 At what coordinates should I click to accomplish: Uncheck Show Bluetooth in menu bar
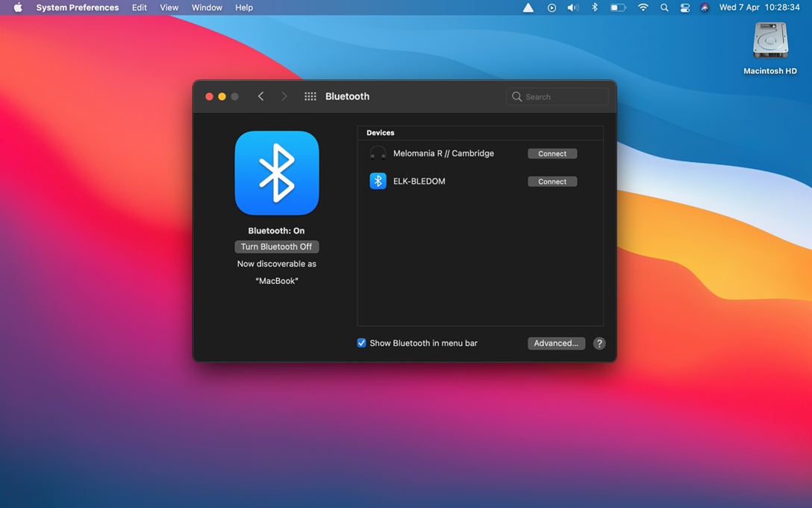[x=362, y=343]
